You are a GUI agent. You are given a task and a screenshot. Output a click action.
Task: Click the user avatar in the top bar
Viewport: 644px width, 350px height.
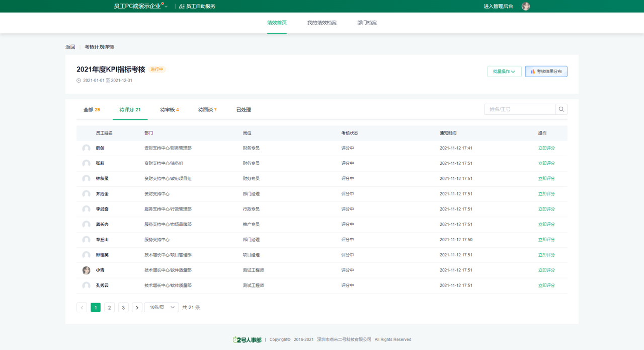click(x=526, y=6)
